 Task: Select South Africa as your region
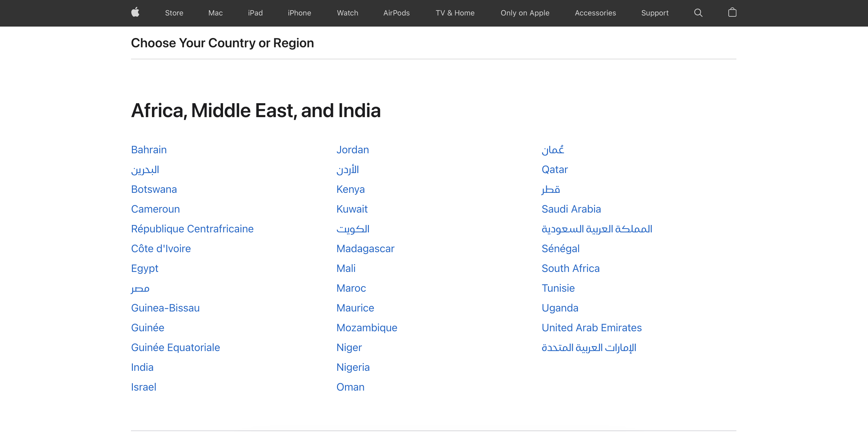[x=571, y=268]
